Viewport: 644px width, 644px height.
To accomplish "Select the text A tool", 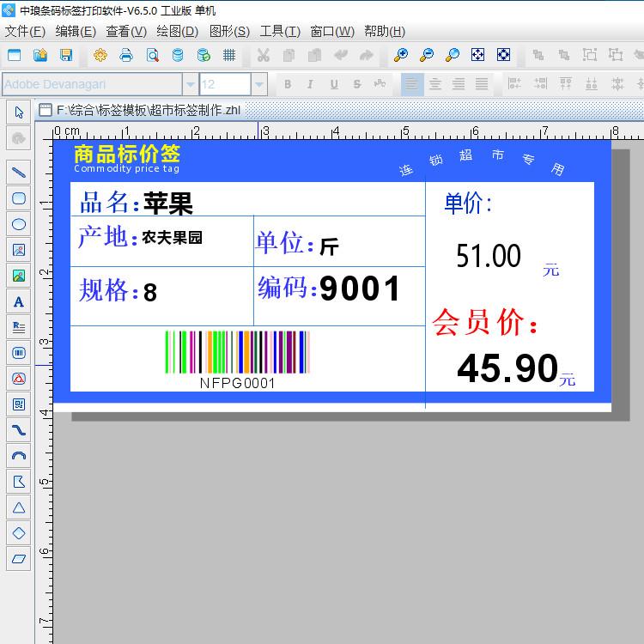I will click(19, 302).
